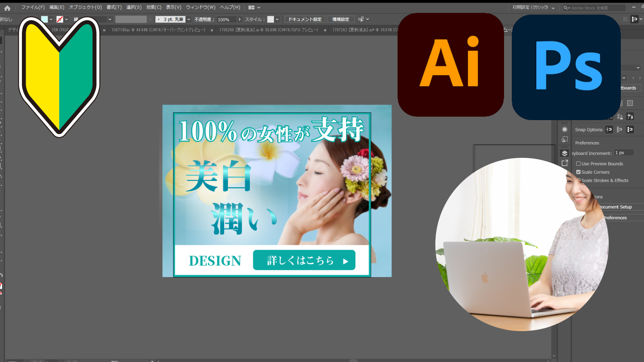Screen dimensions: 644x362
Task: Switch to the 1797262 [更新済み].ai tab
Action: 365,30
